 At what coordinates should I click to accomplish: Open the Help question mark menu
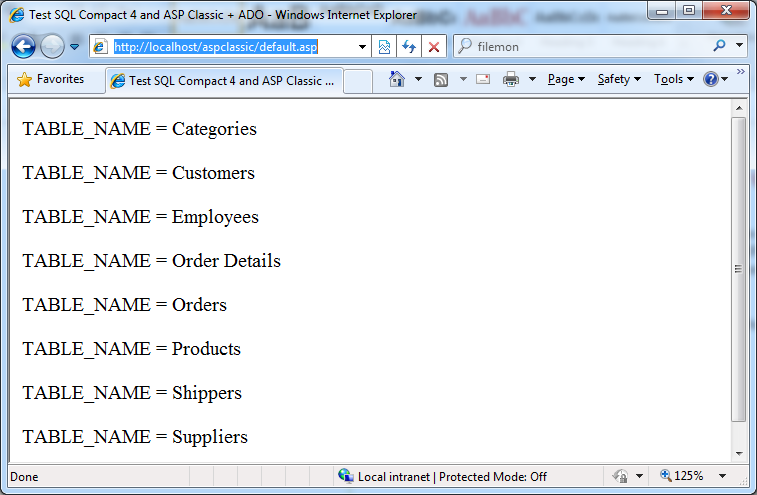click(715, 79)
